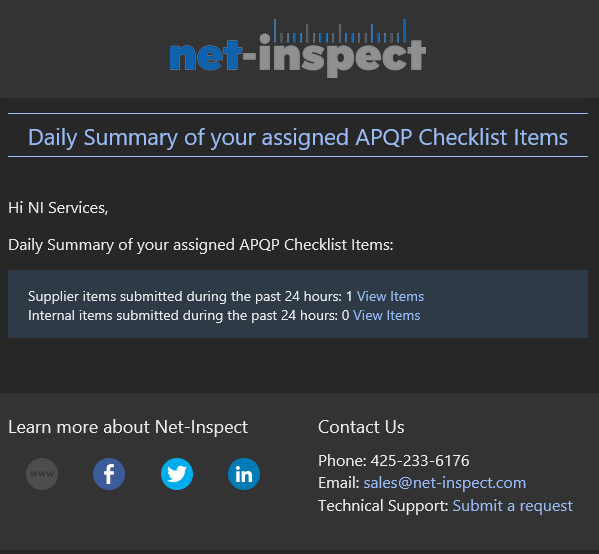This screenshot has height=554, width=599.
Task: Click the Learn more about Net-Inspect heading
Action: click(128, 427)
